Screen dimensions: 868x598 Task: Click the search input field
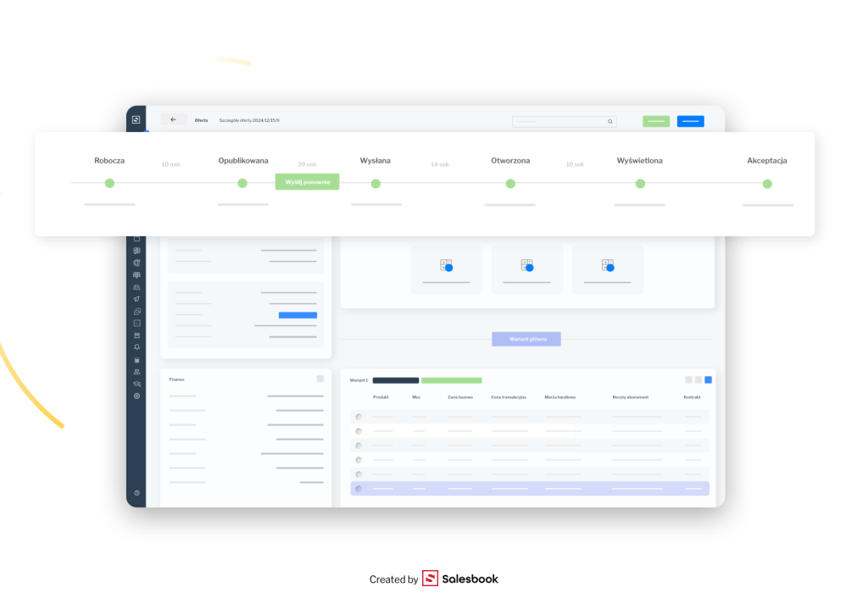pos(559,122)
